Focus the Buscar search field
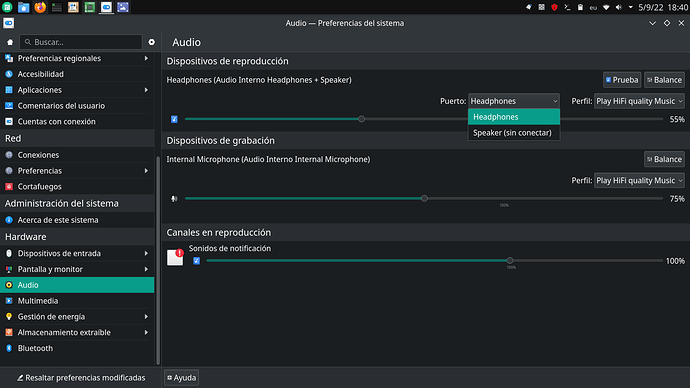Screen dimensions: 690x388 tap(81, 42)
